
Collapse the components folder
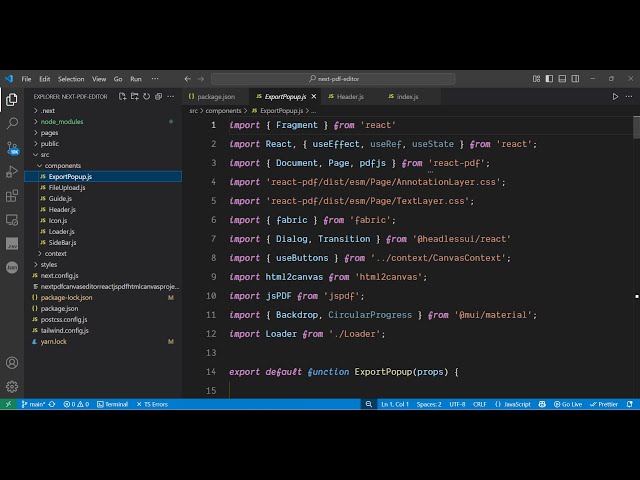tap(103, 166)
